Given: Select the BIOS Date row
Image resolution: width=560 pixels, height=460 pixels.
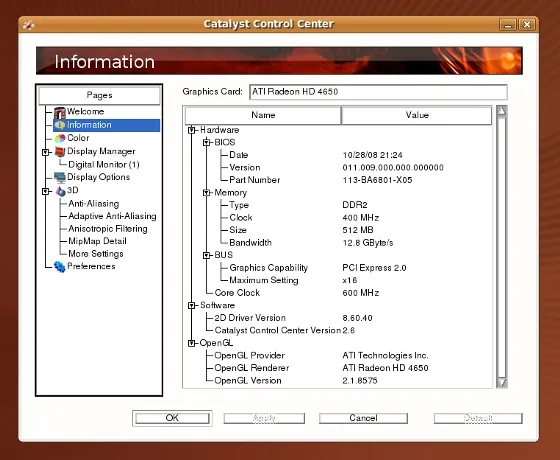Looking at the screenshot, I should click(339, 155).
